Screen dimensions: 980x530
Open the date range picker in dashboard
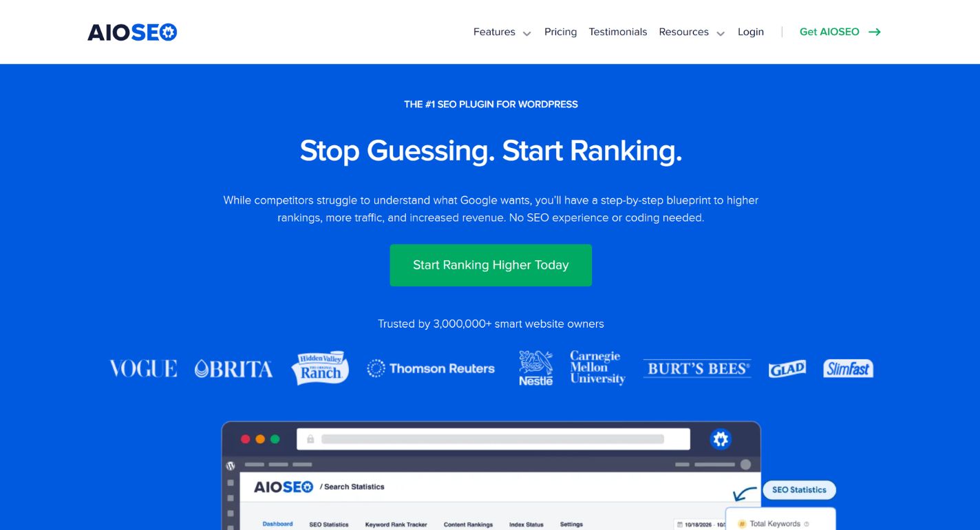click(701, 524)
